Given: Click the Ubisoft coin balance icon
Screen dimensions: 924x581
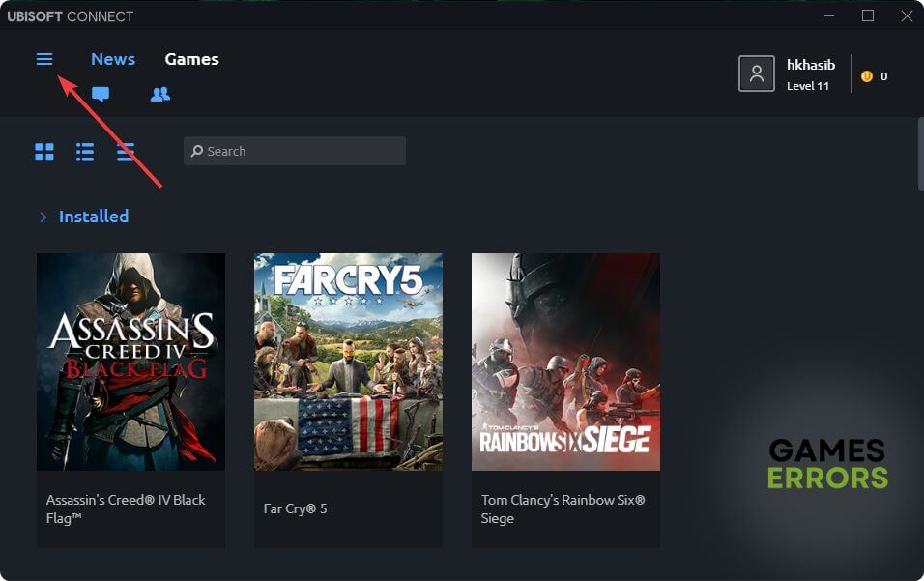Looking at the screenshot, I should (867, 76).
